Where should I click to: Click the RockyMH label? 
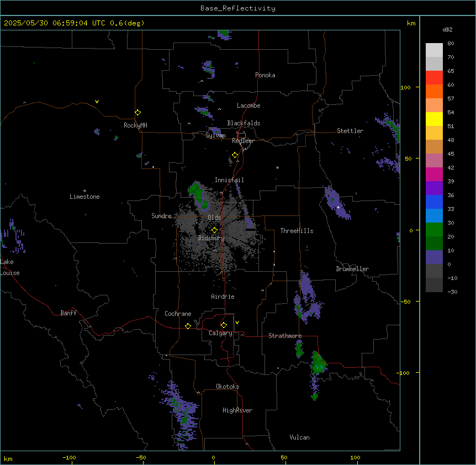click(135, 125)
